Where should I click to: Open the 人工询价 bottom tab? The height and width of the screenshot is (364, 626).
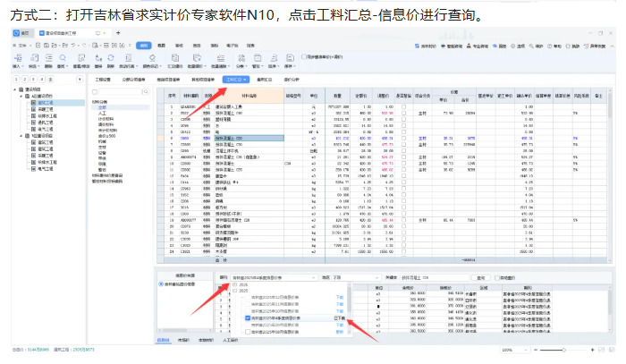pyautogui.click(x=231, y=340)
